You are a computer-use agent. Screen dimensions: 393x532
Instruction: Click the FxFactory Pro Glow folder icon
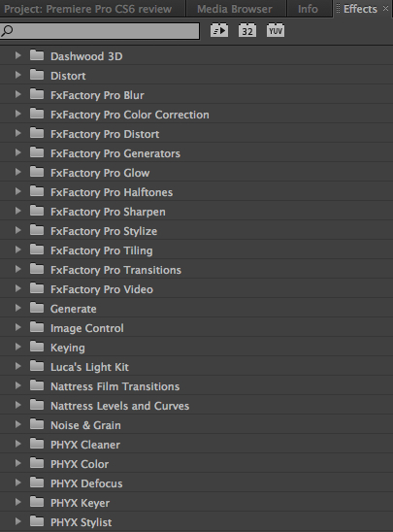[37, 172]
